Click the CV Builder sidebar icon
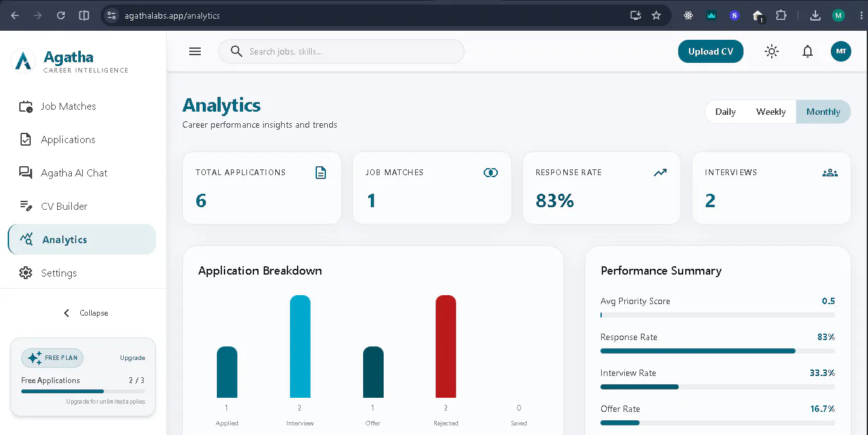The width and height of the screenshot is (868, 435). (26, 207)
